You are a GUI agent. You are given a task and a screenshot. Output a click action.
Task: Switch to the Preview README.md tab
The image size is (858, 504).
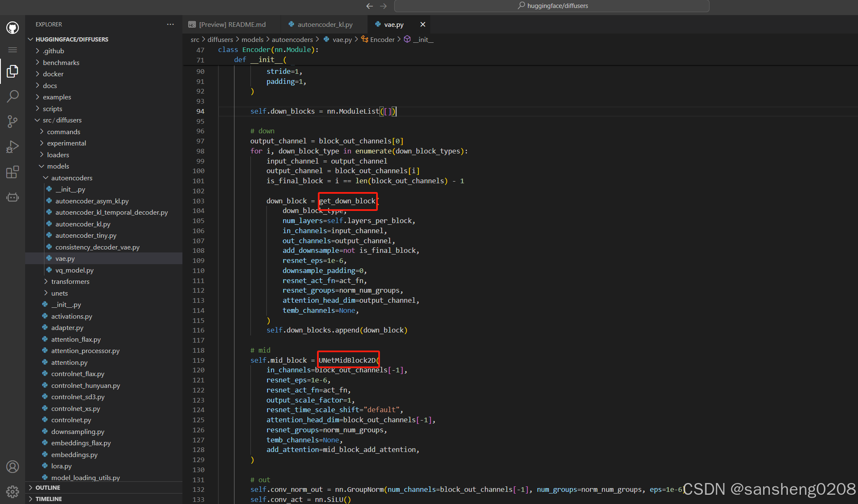click(x=232, y=24)
